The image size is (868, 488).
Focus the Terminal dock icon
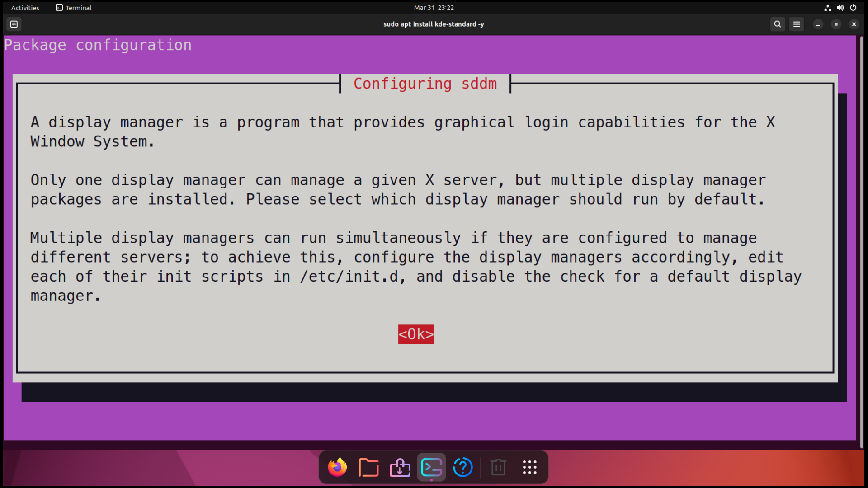431,467
